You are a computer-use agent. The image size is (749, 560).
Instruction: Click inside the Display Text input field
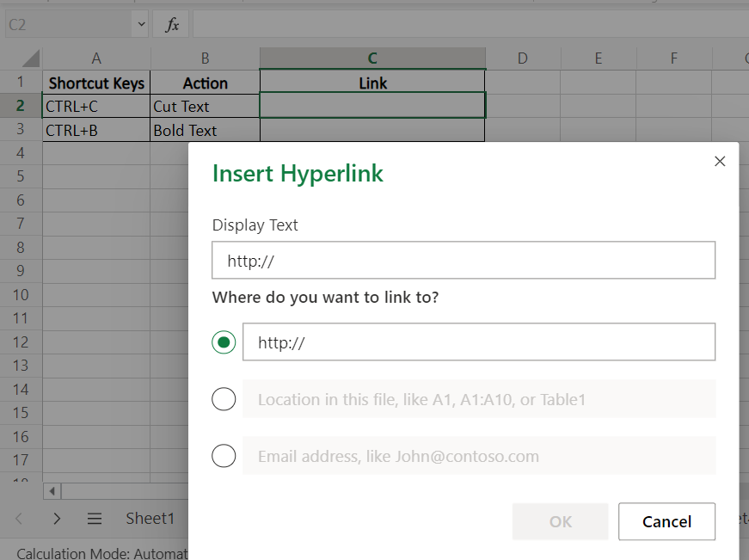pos(464,260)
